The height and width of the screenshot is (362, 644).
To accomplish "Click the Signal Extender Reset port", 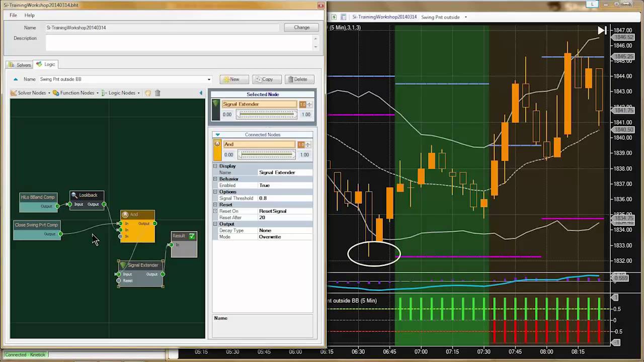I will click(x=119, y=281).
